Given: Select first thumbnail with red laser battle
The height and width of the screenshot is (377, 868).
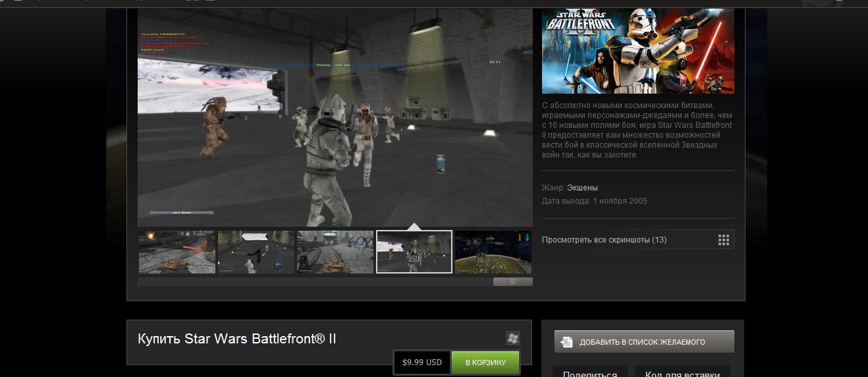Looking at the screenshot, I should (177, 252).
